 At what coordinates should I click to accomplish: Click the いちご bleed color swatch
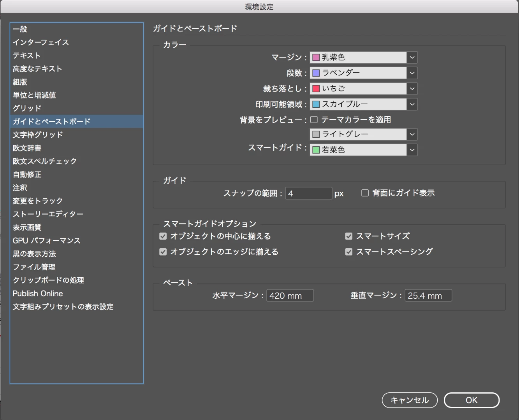pos(316,89)
